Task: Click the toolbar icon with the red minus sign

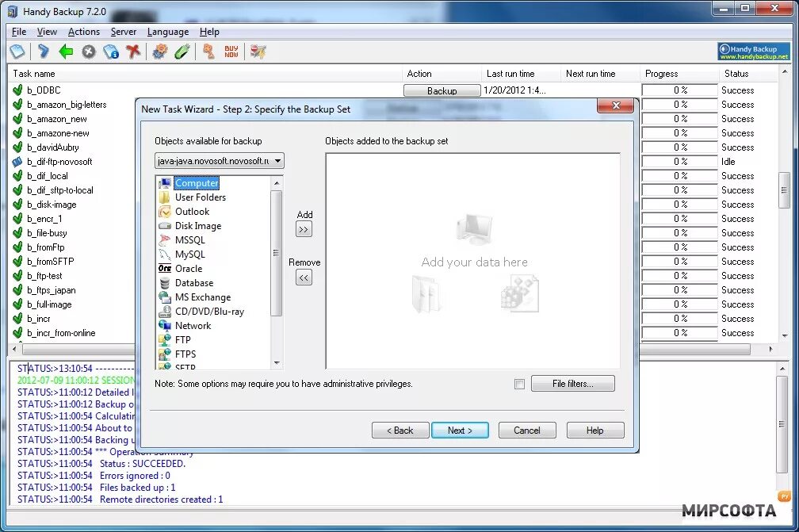Action: 258,52
